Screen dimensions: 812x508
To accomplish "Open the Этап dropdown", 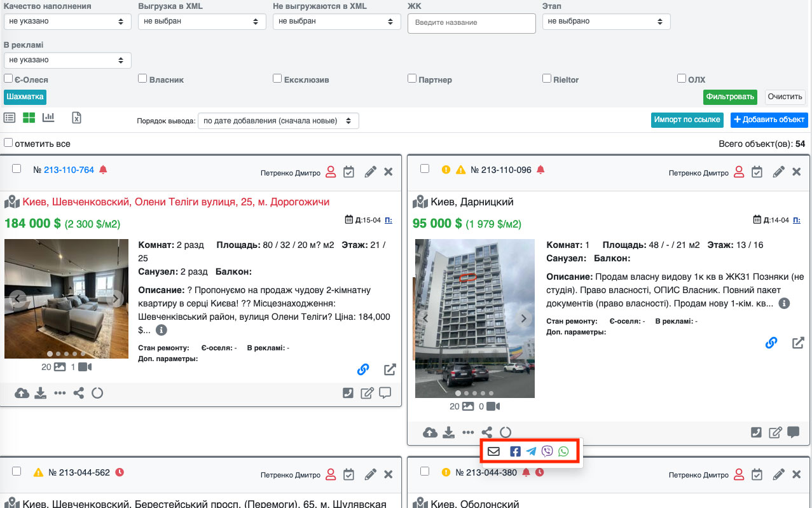I will 606,21.
